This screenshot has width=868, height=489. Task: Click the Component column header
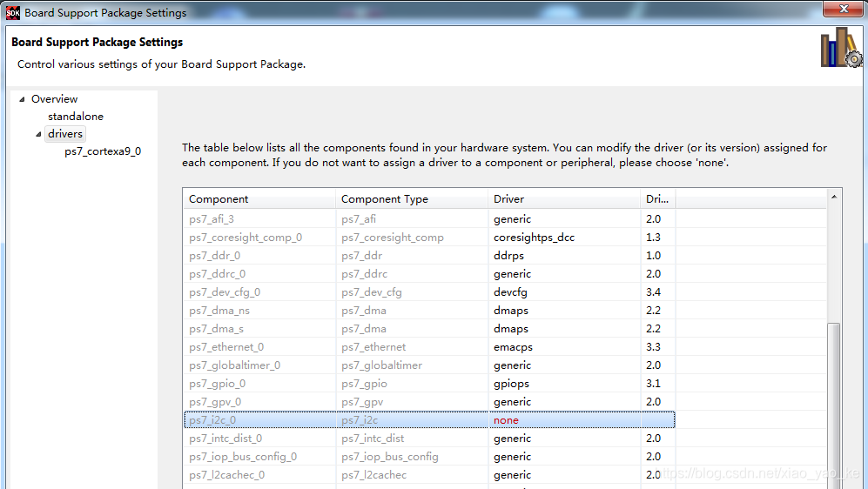pyautogui.click(x=259, y=199)
